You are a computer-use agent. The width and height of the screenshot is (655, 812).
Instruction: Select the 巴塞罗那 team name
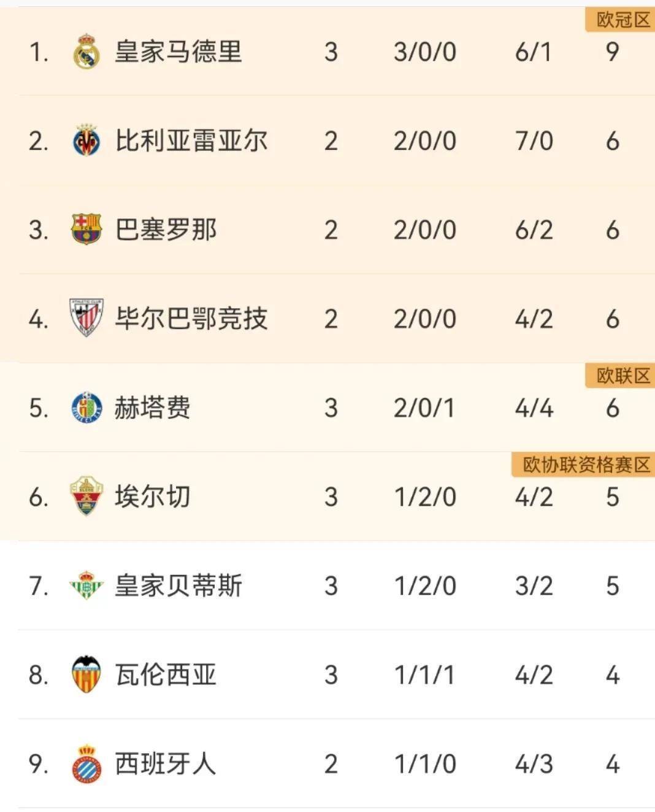(166, 230)
